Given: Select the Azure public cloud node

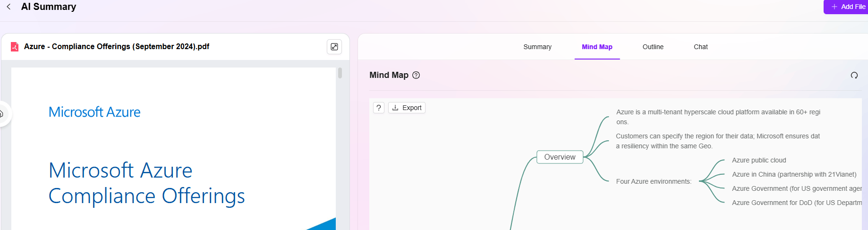Looking at the screenshot, I should [x=758, y=160].
